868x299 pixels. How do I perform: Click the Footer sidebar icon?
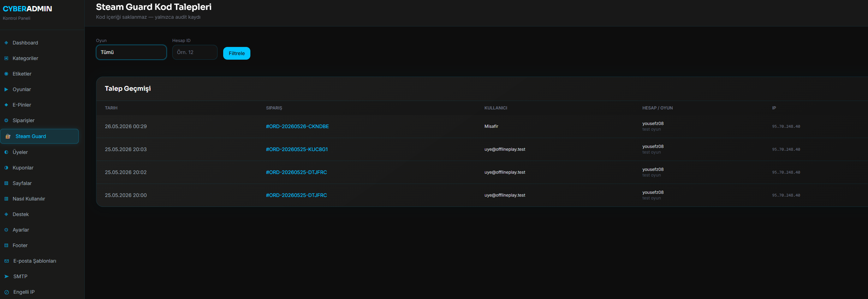coord(6,245)
